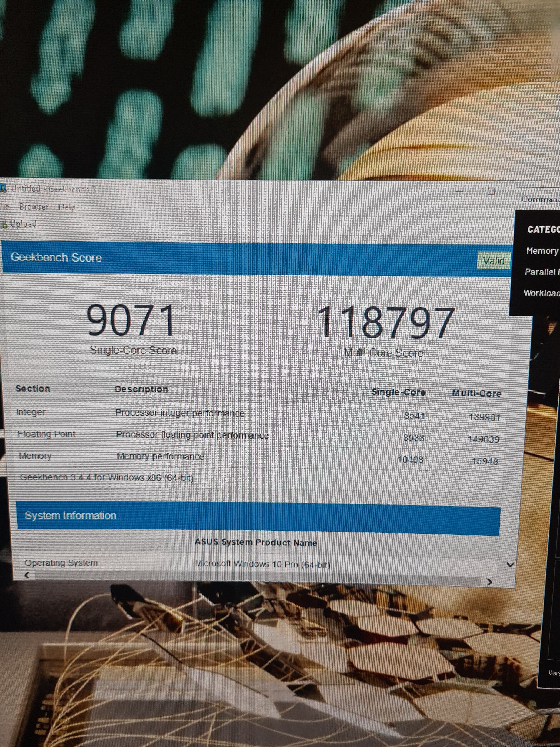Click the Single-Core Score label
This screenshot has width=560, height=747.
pos(133,350)
